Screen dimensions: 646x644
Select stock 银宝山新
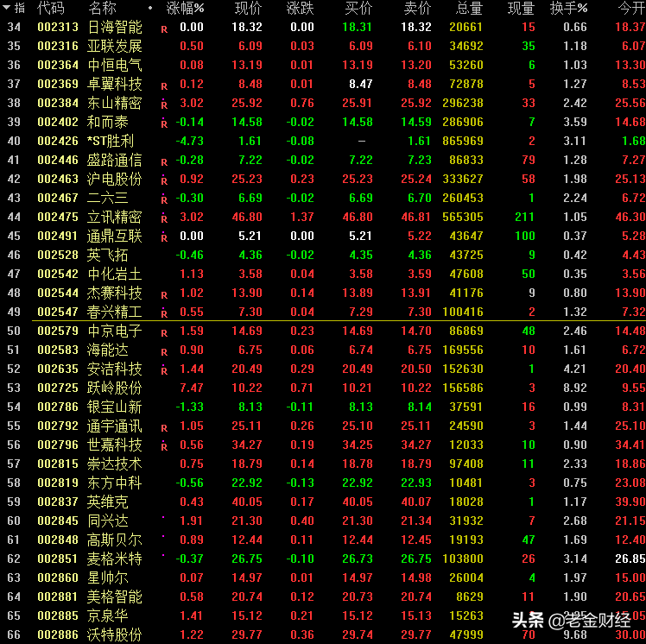pyautogui.click(x=115, y=407)
